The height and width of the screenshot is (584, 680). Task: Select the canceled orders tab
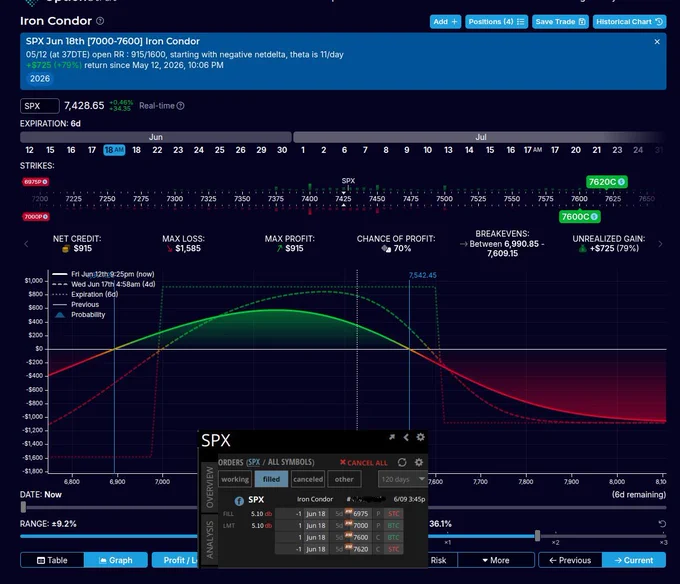point(308,479)
